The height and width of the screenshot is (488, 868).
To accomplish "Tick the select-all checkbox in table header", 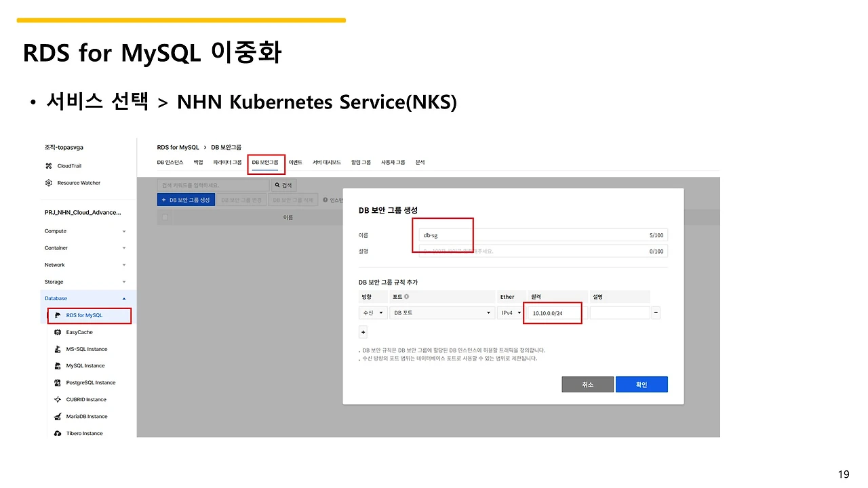I will [163, 218].
